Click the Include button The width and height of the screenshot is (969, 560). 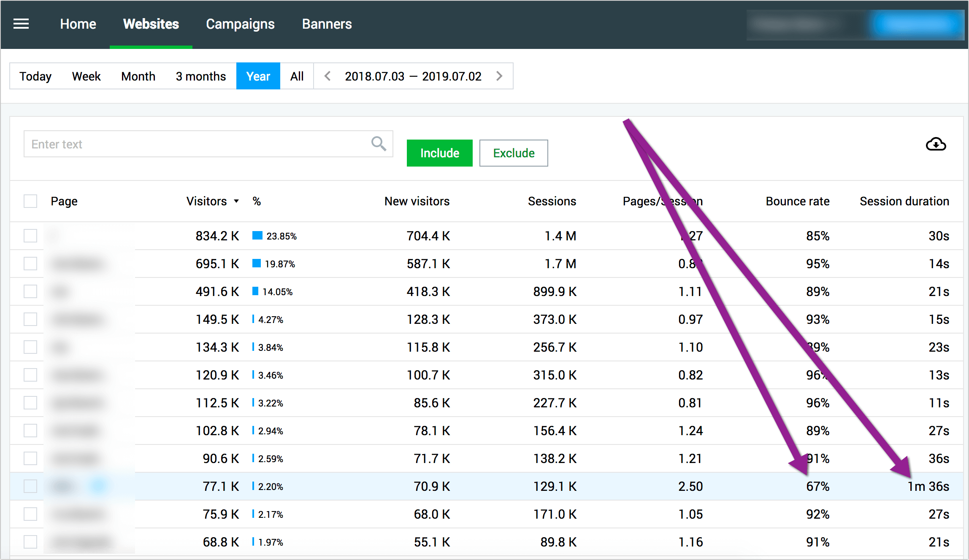point(439,153)
